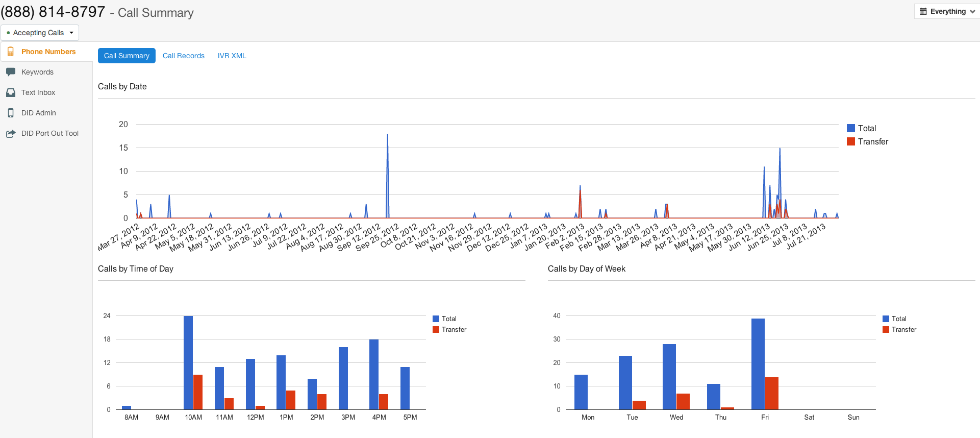The image size is (980, 438).
Task: Click the Mon Total blue bar
Action: point(581,392)
